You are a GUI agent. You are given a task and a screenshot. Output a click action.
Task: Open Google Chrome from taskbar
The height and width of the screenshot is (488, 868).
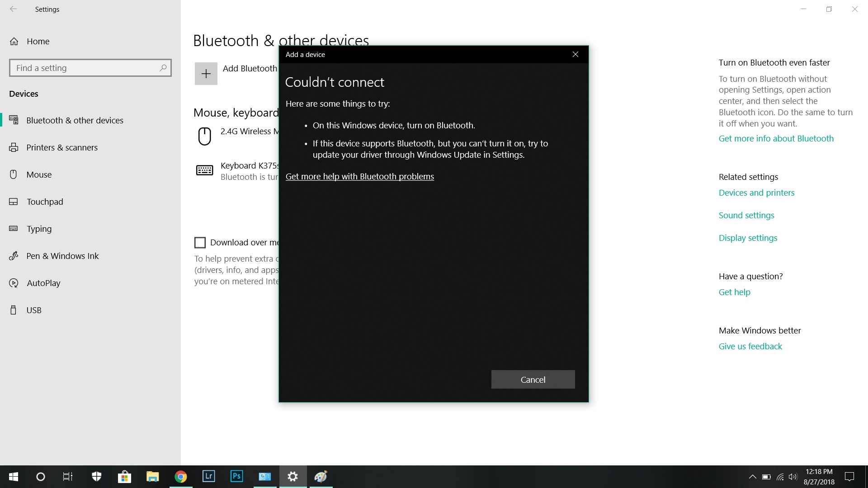181,476
